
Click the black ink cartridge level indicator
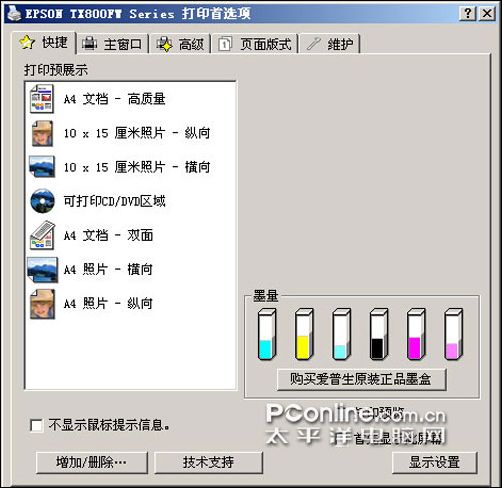(379, 334)
